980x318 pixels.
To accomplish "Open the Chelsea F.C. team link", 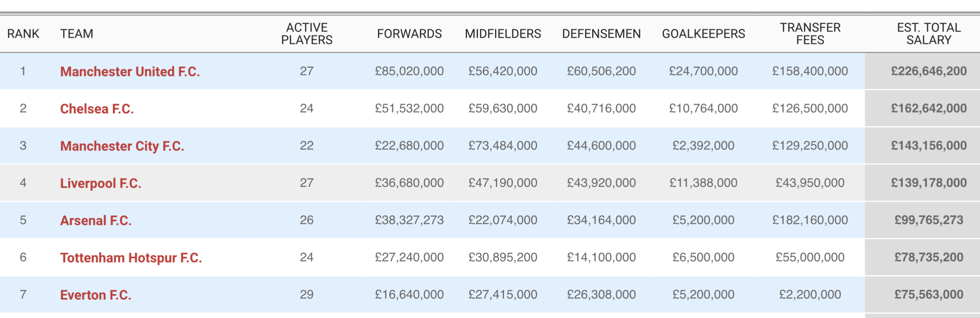I will coord(97,109).
